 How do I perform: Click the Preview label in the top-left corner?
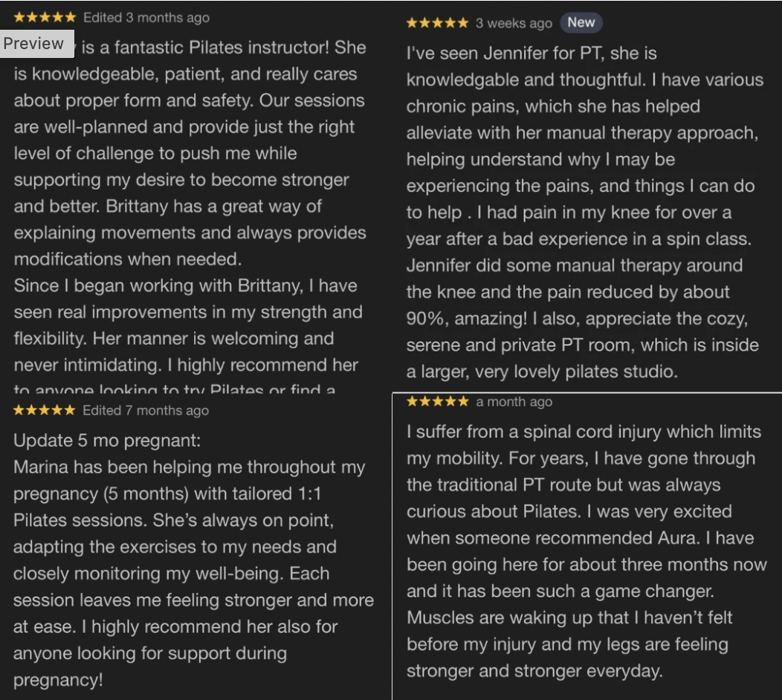pyautogui.click(x=33, y=44)
